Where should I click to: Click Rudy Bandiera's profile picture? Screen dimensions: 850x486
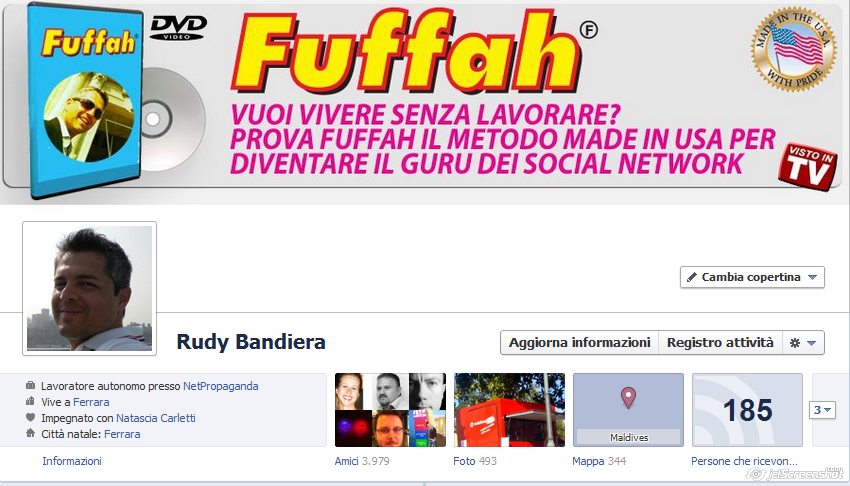tap(89, 288)
